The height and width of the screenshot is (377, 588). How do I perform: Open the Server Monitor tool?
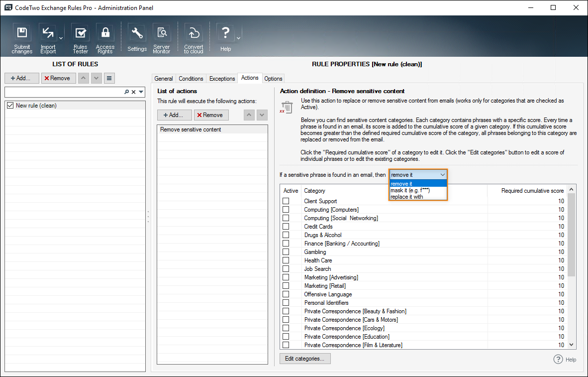pyautogui.click(x=162, y=39)
